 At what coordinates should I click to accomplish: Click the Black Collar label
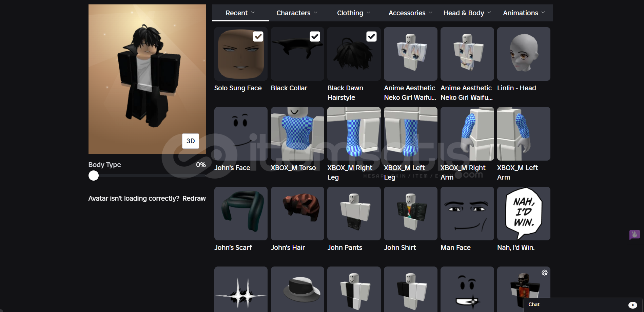tap(289, 88)
